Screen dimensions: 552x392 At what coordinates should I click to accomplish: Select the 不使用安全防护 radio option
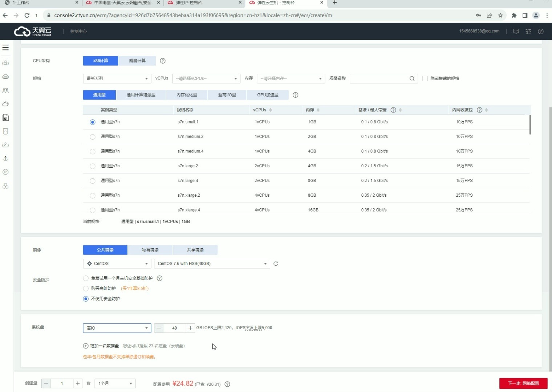pos(86,299)
